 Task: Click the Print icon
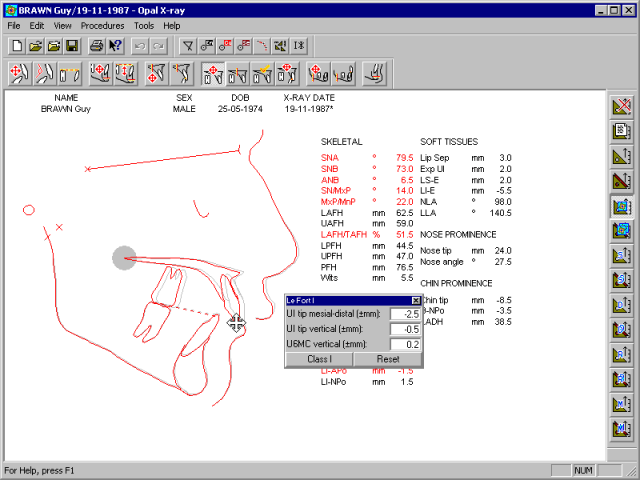[97, 46]
